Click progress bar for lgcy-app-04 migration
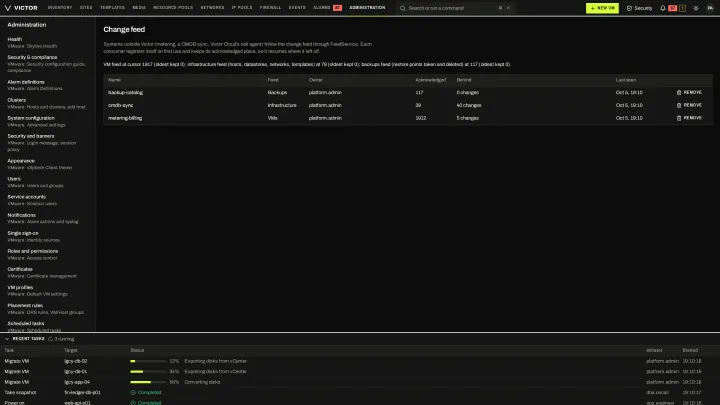 click(x=148, y=382)
